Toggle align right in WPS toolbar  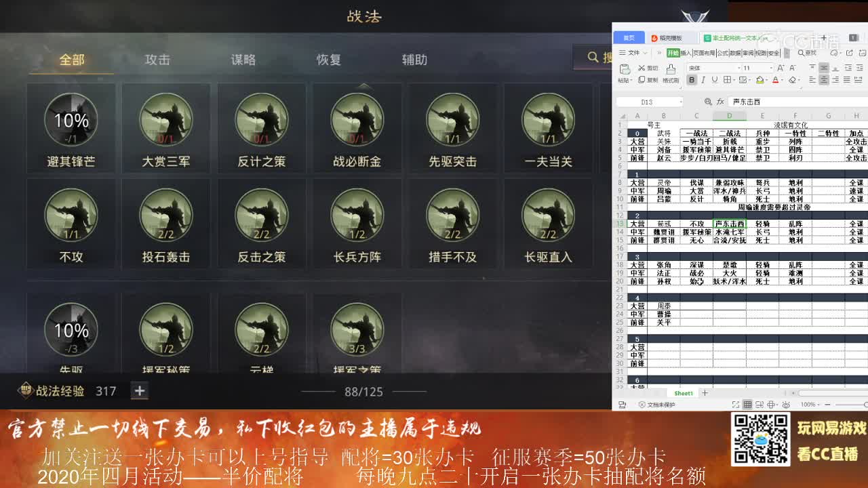tap(835, 79)
